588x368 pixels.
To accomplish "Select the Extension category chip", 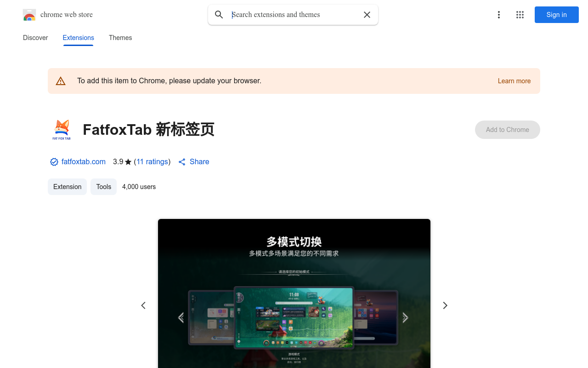I will 67,187.
